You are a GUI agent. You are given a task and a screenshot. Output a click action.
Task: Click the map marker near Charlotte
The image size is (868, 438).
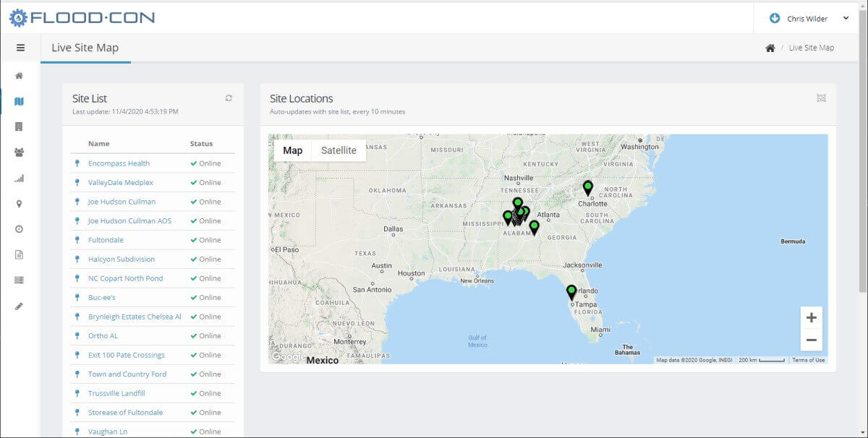coord(588,188)
